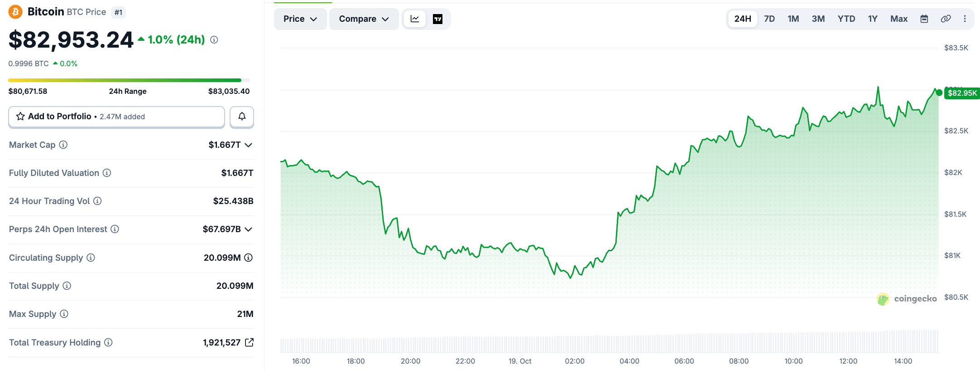980x370 pixels.
Task: Select the 1M time range tab
Action: (x=793, y=19)
